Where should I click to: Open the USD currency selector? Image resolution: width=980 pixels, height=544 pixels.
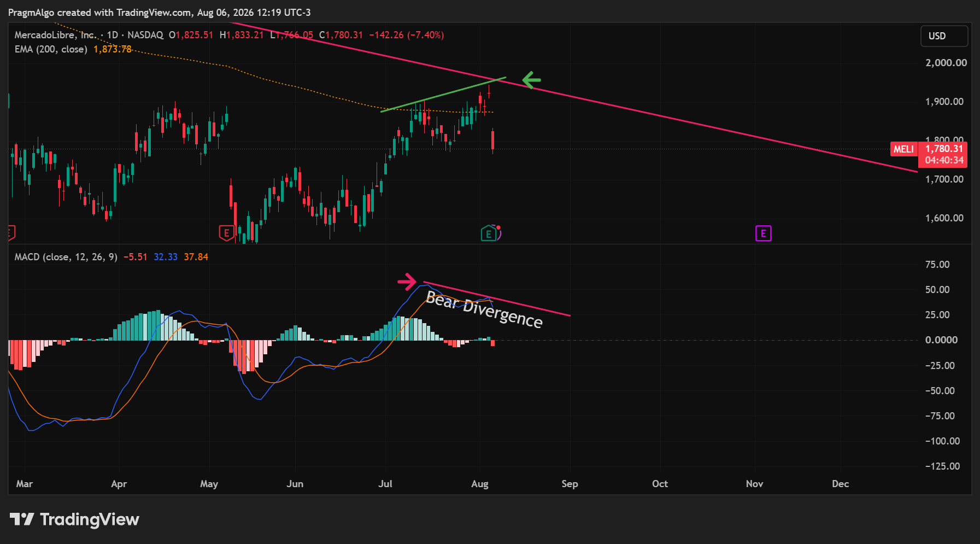[944, 36]
